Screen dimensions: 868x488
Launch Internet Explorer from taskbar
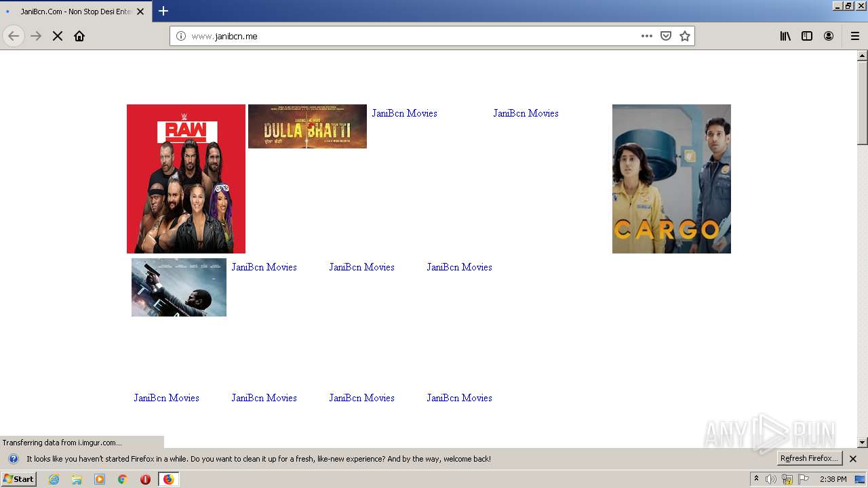click(x=54, y=479)
